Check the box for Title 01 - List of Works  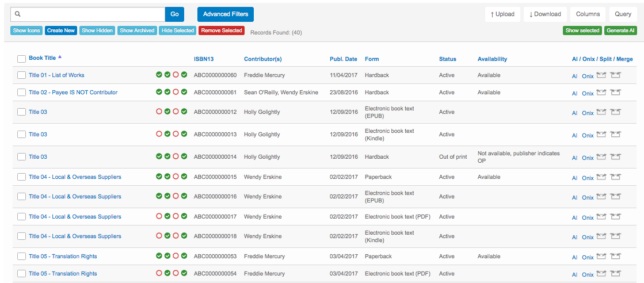click(x=21, y=75)
